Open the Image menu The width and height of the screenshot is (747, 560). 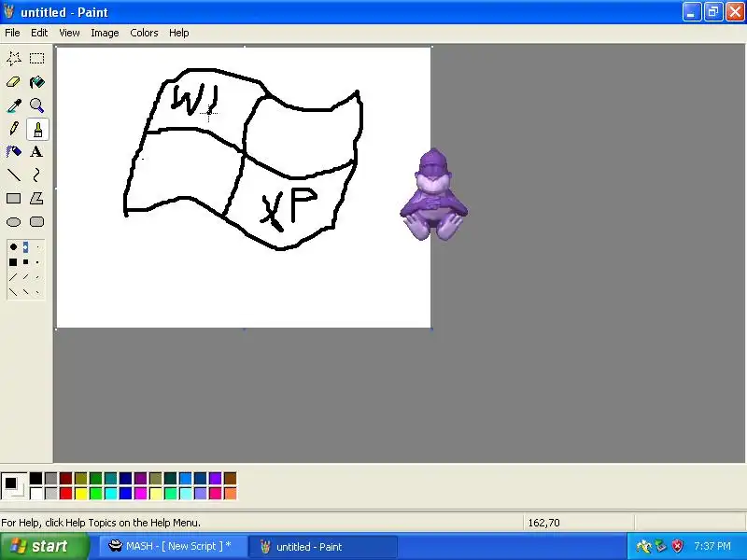[105, 33]
